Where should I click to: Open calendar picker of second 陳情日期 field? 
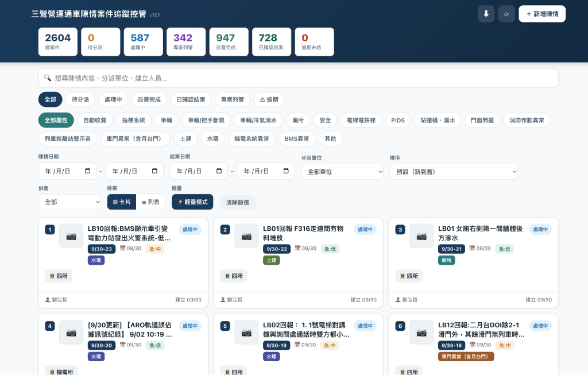pos(154,171)
